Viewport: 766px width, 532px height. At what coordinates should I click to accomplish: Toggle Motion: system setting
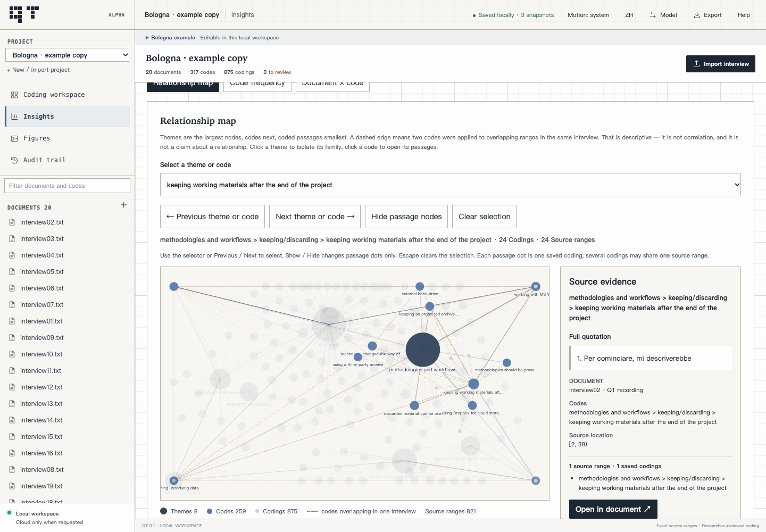click(588, 15)
